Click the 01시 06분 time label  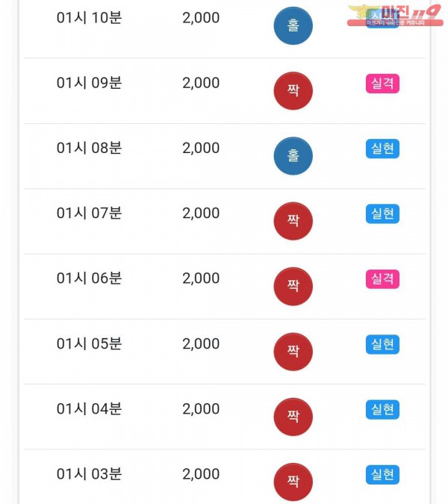[x=89, y=279]
